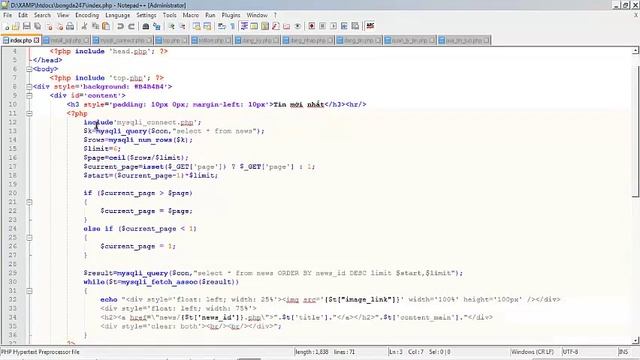This screenshot has width=640, height=360.
Task: Toggle file monitoring eye icon
Action: click(298, 27)
